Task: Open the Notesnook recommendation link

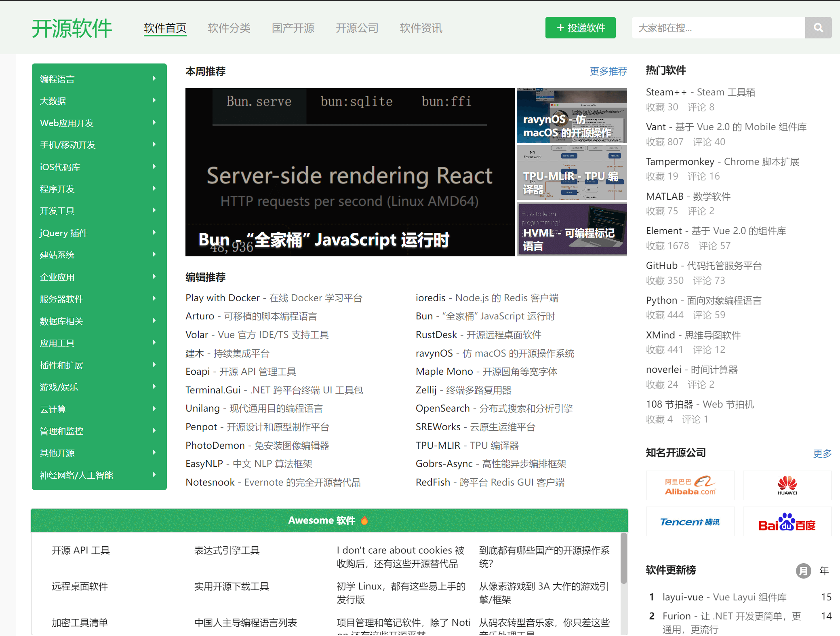Action: [273, 482]
